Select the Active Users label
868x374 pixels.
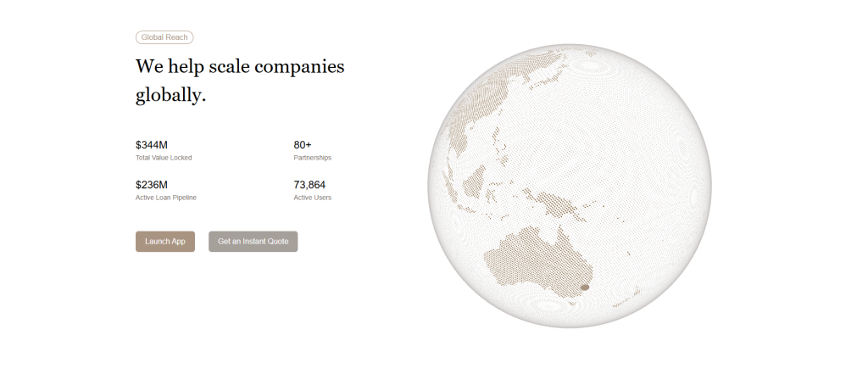click(x=312, y=198)
